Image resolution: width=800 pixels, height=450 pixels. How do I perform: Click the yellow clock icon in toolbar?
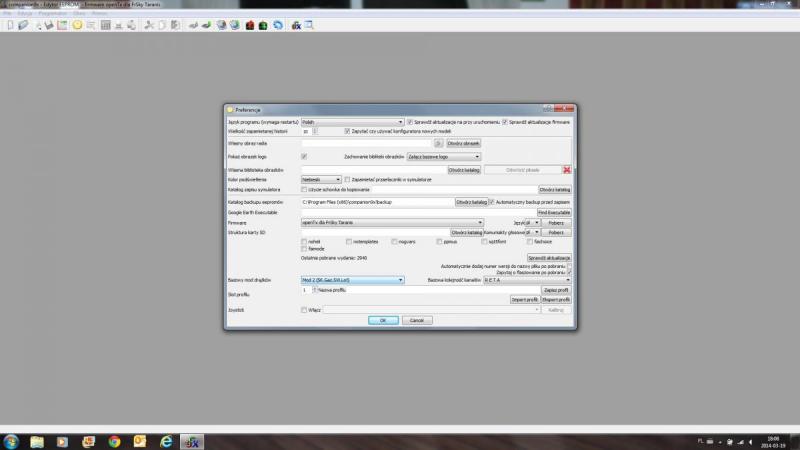77,25
